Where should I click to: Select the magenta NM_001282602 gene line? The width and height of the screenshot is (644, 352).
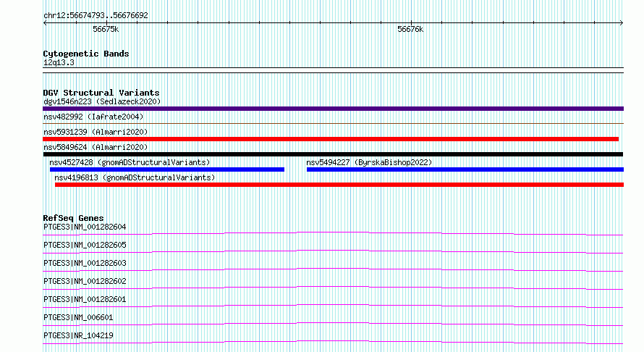[x=333, y=288]
